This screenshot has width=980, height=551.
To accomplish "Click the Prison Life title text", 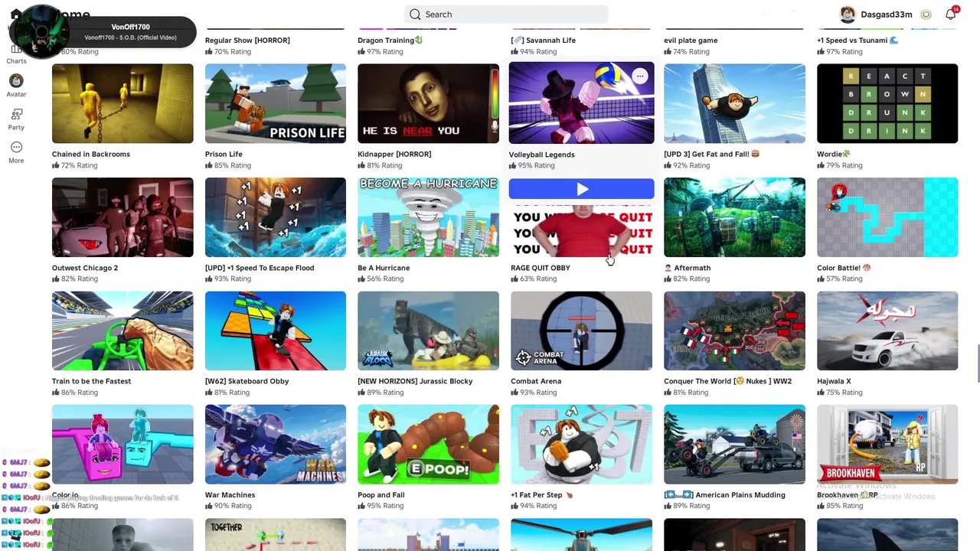I will (x=224, y=155).
